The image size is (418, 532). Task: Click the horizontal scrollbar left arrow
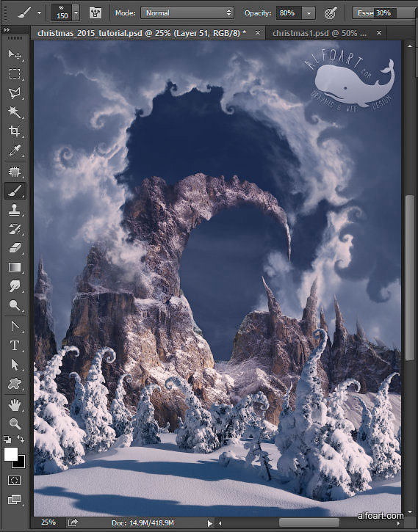pos(220,523)
